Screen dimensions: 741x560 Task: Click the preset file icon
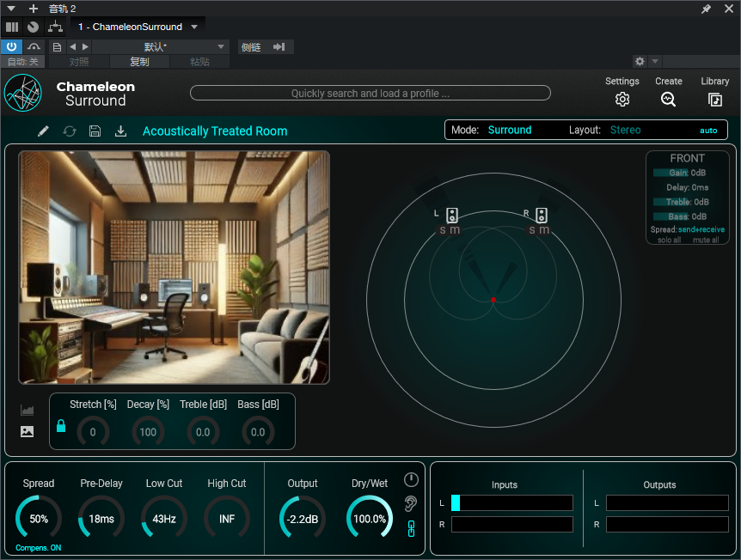pyautogui.click(x=58, y=46)
